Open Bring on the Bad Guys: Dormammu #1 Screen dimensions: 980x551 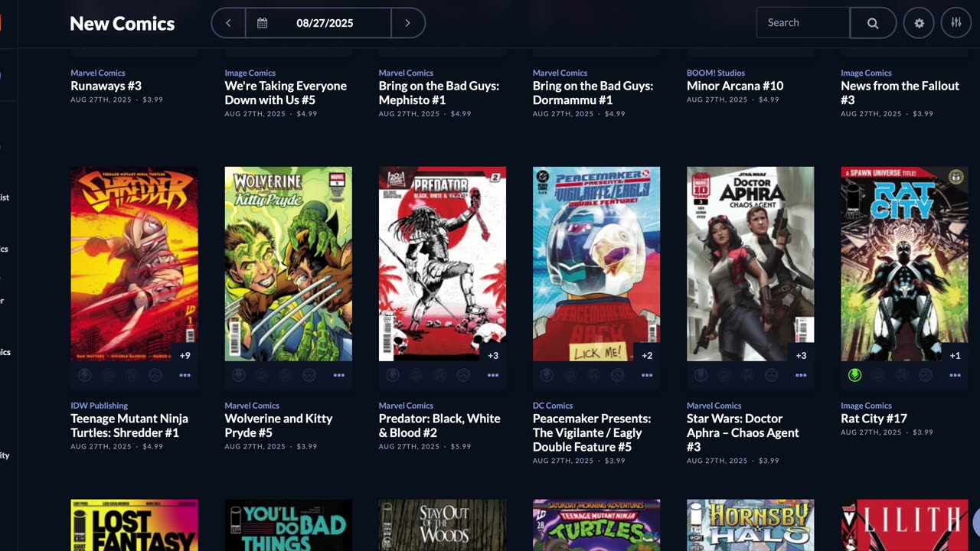click(593, 93)
